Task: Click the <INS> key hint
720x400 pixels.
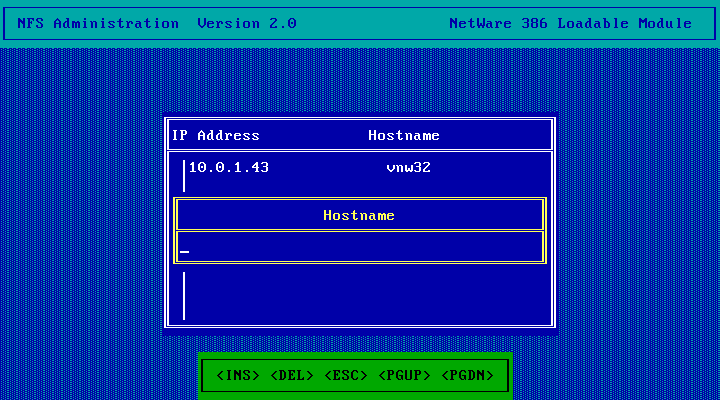Action: click(x=238, y=375)
